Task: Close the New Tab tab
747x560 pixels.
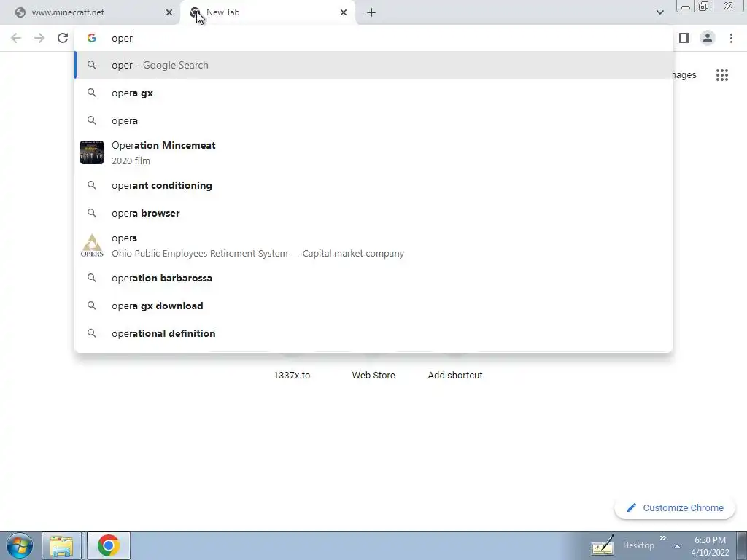Action: pos(344,12)
